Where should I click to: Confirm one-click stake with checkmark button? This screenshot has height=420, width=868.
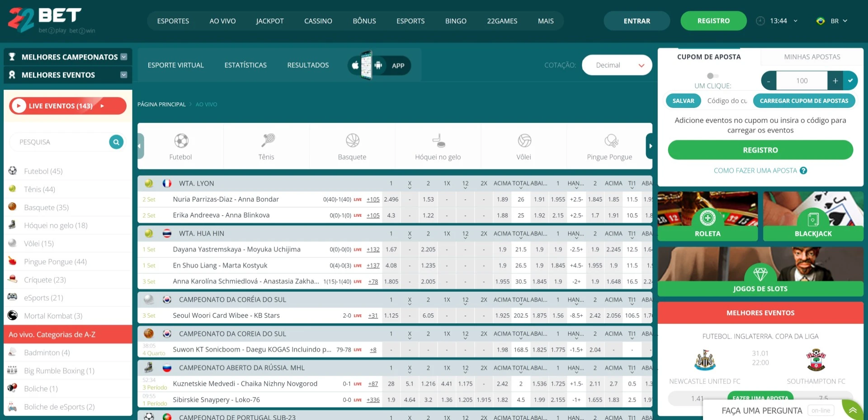click(x=850, y=81)
